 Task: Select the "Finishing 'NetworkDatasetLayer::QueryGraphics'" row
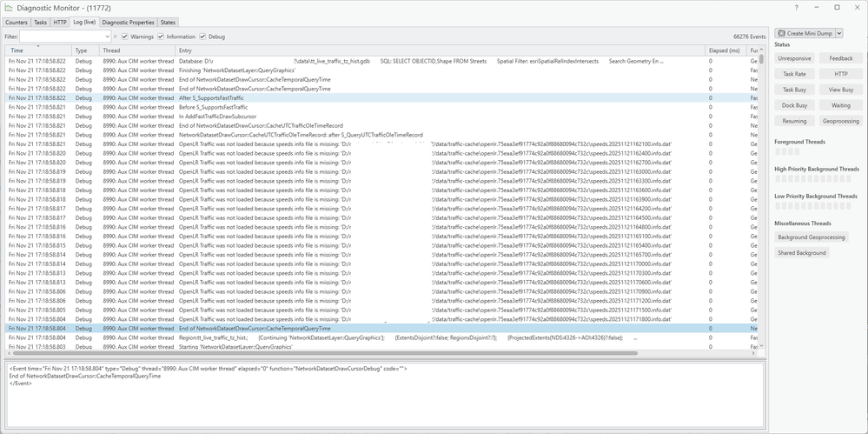[x=381, y=70]
